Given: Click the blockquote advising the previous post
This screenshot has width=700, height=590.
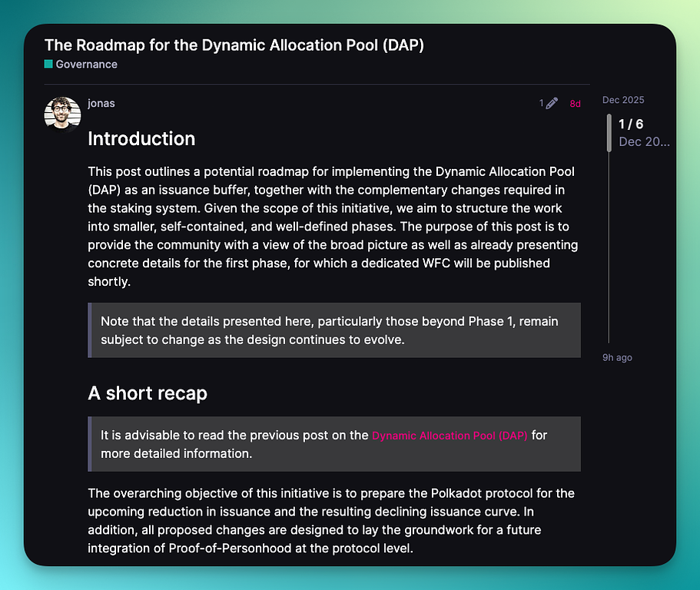Looking at the screenshot, I should click(x=334, y=444).
